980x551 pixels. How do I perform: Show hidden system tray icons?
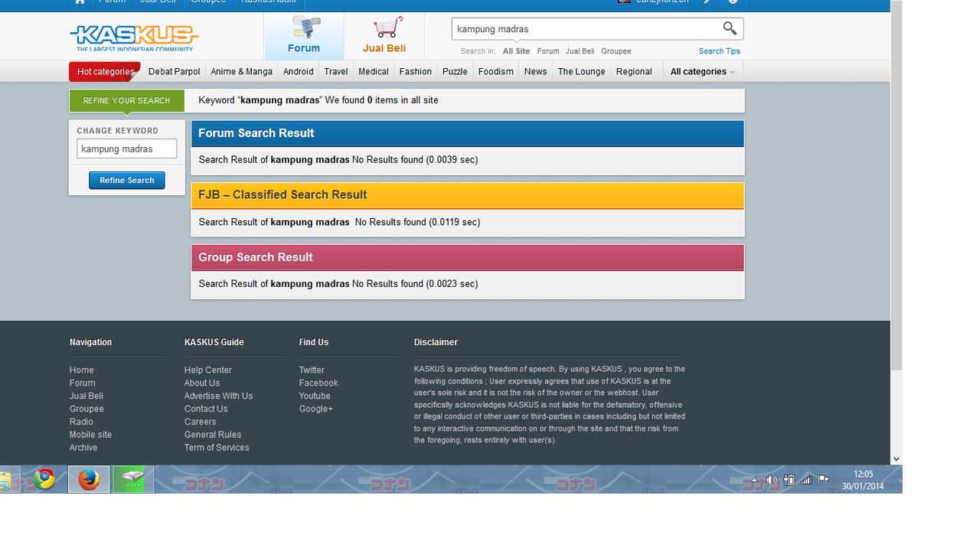point(755,481)
